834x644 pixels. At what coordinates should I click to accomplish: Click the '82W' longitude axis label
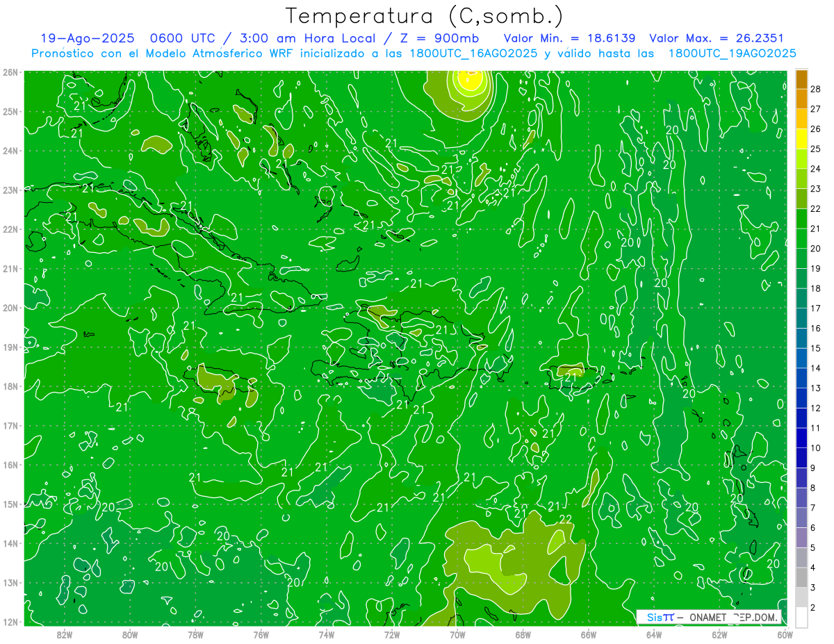click(65, 634)
